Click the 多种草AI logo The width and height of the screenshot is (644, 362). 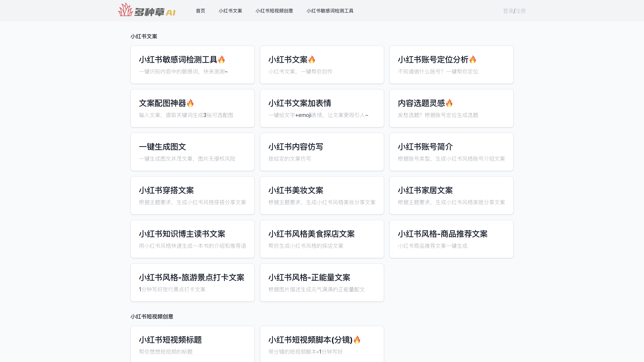tap(147, 10)
